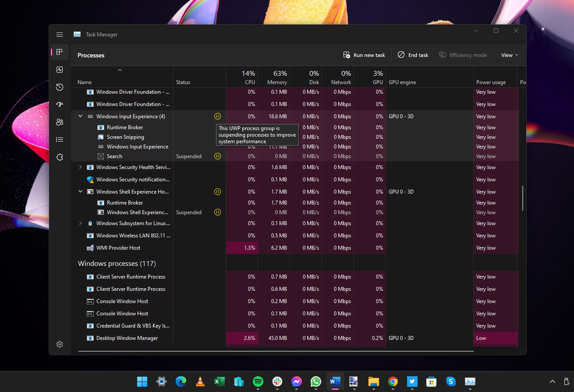Screen dimensions: 574x392
Task: Click the horizontal scrollbar at the list bottom
Action: click(276, 351)
